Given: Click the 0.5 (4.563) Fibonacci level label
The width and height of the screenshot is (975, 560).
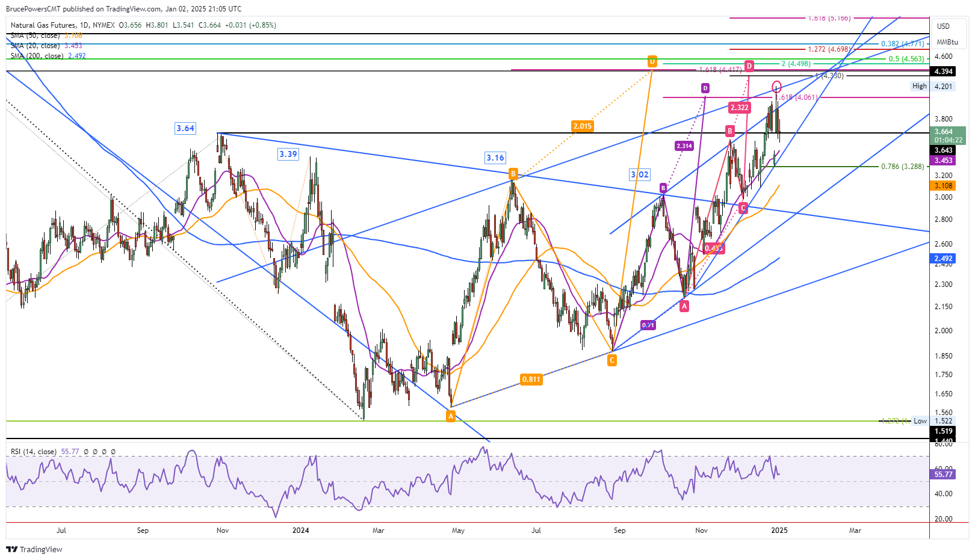Looking at the screenshot, I should (x=906, y=59).
